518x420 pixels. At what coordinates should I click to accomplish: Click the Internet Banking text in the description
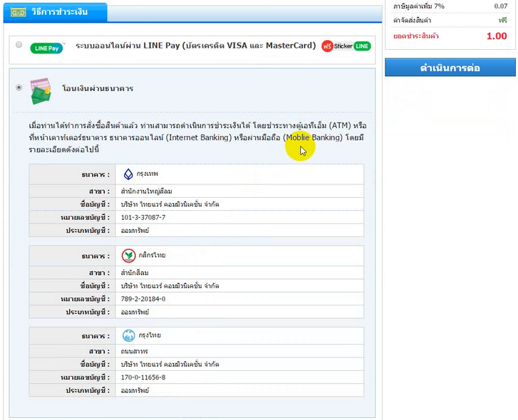(198, 137)
